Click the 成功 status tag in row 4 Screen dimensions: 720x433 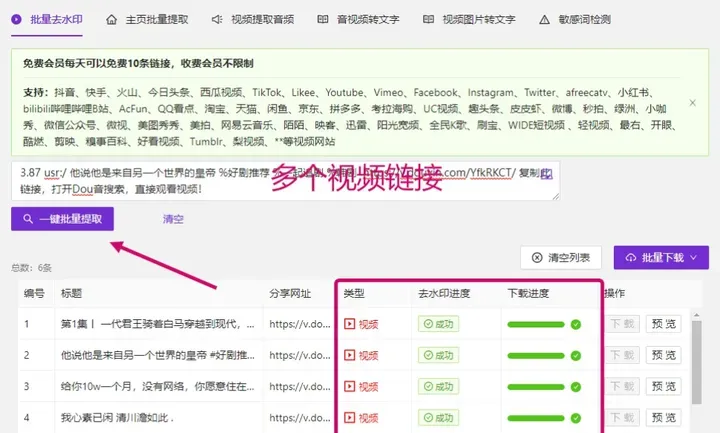coord(439,418)
